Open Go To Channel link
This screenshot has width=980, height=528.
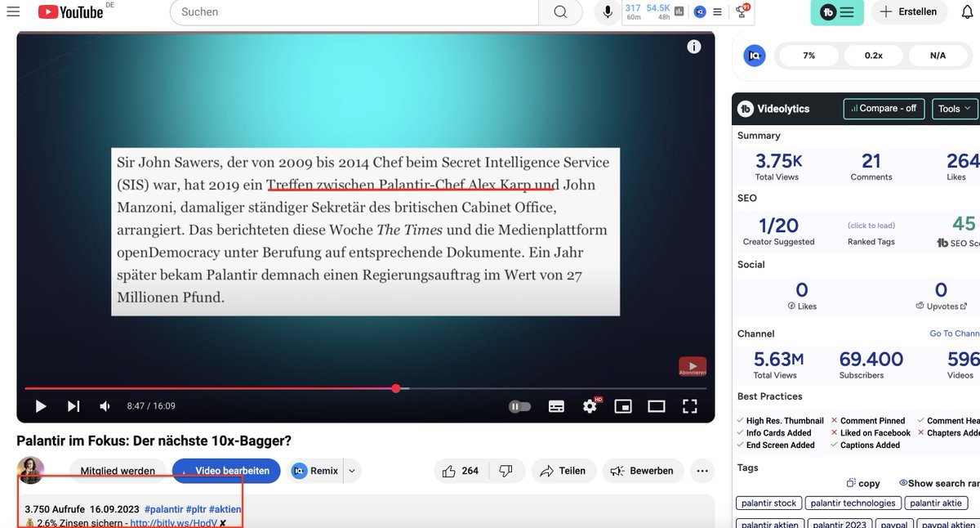click(955, 333)
